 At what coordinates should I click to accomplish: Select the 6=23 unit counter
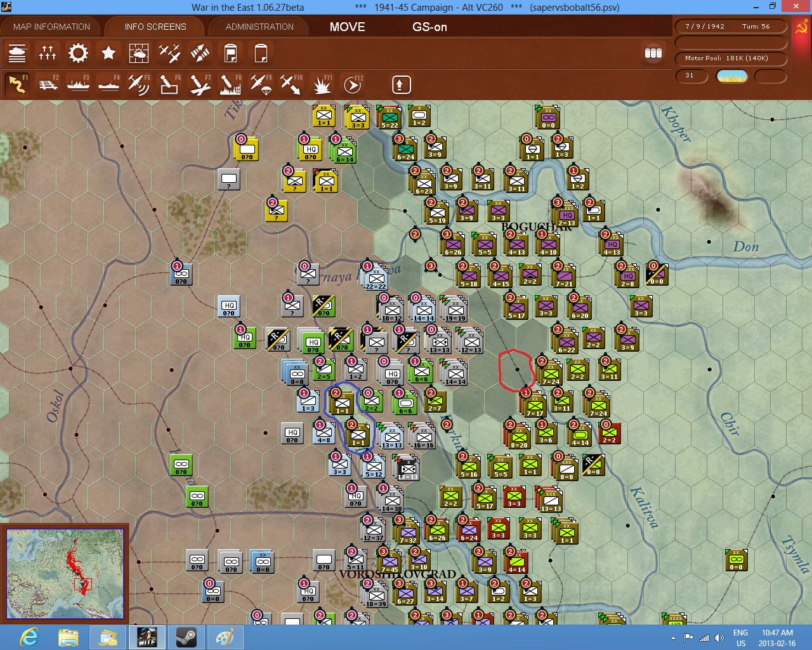pos(423,183)
